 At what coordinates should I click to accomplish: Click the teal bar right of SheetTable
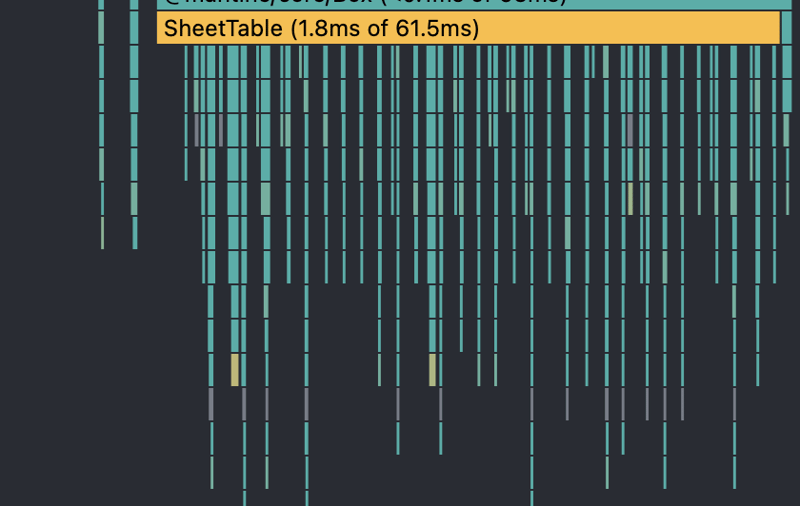pos(787,28)
